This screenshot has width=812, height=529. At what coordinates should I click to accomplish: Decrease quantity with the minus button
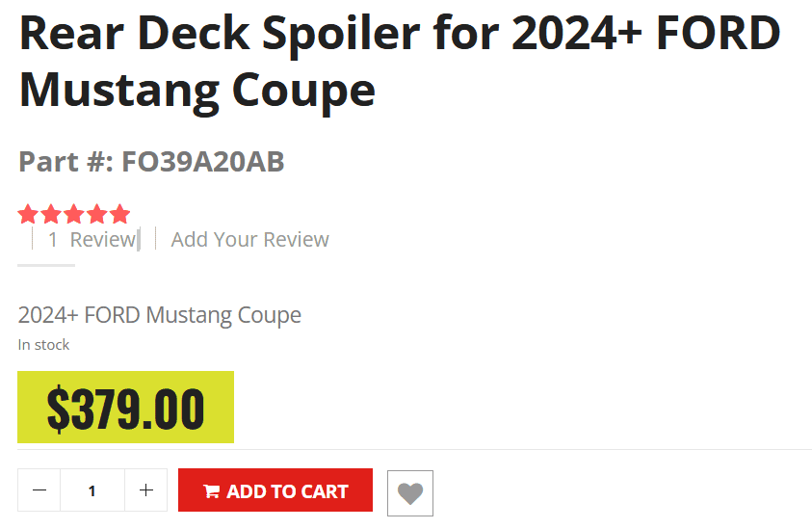39,490
